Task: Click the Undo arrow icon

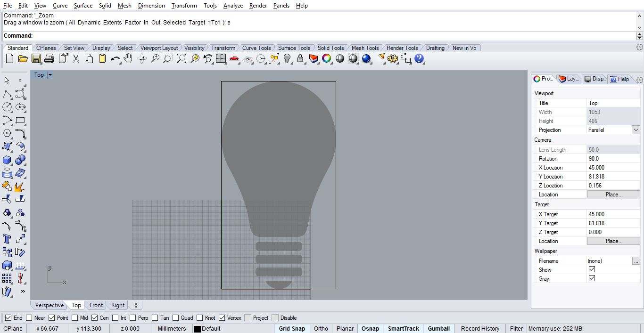Action: coord(115,59)
